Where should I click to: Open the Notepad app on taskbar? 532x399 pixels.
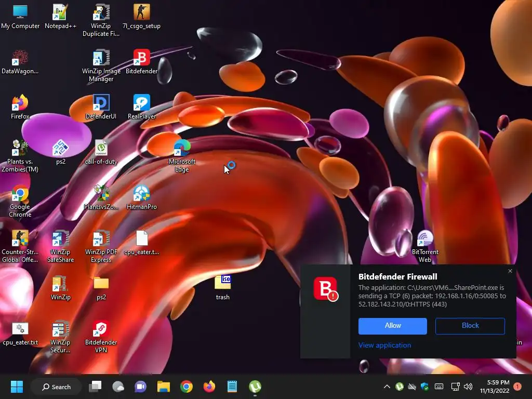(x=232, y=387)
